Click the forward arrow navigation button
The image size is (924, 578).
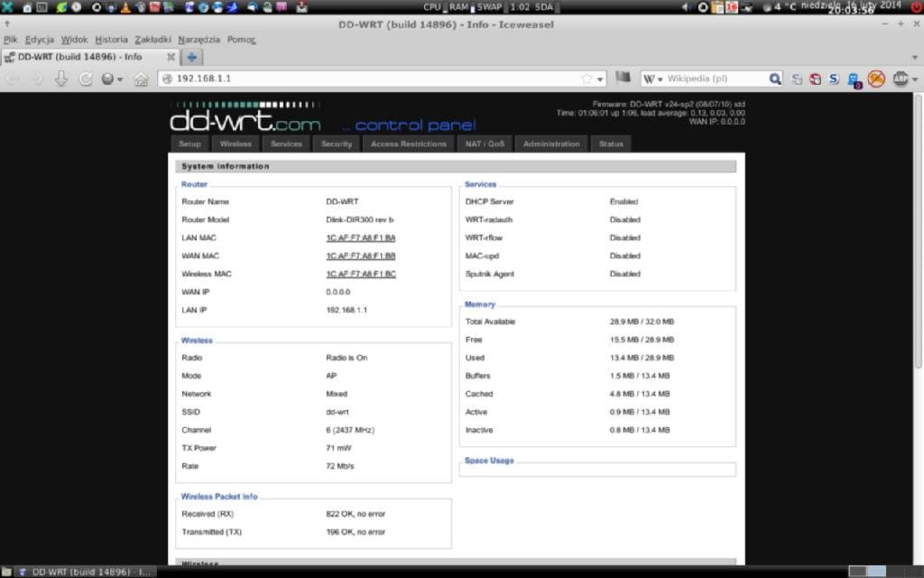tap(36, 79)
